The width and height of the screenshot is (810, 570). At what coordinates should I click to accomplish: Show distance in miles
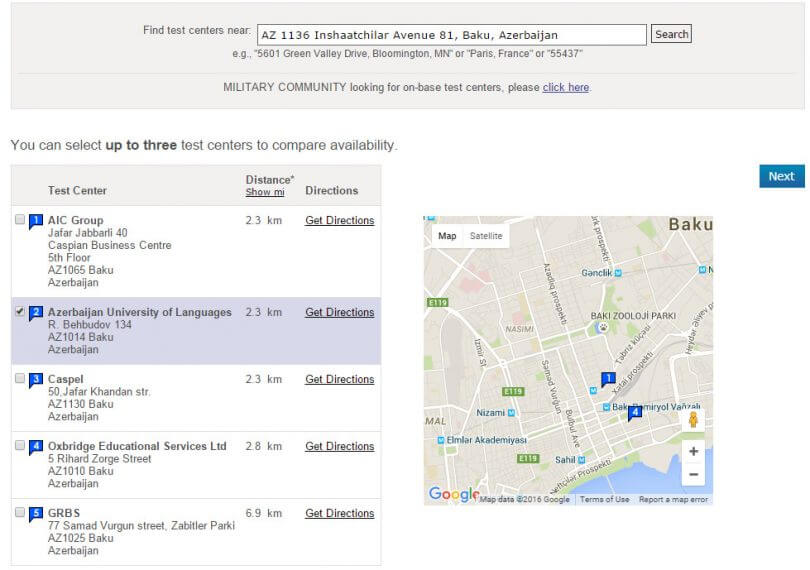click(x=265, y=192)
